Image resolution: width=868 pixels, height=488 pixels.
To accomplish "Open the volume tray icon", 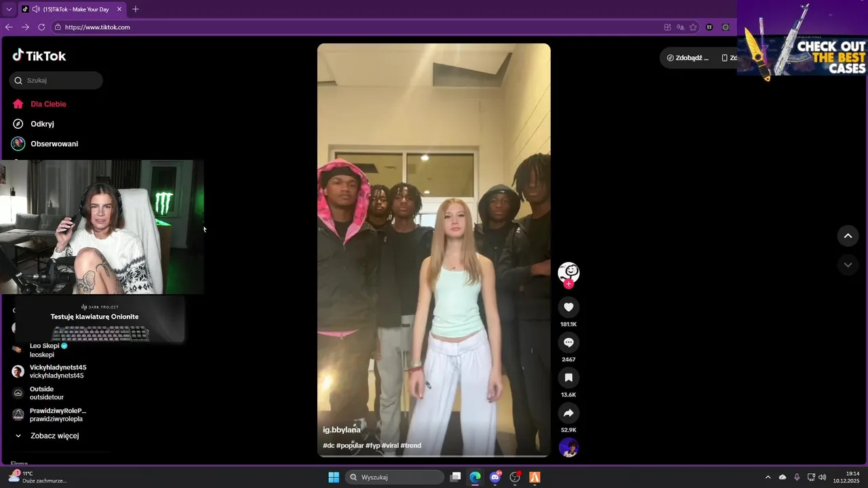I will pyautogui.click(x=823, y=477).
